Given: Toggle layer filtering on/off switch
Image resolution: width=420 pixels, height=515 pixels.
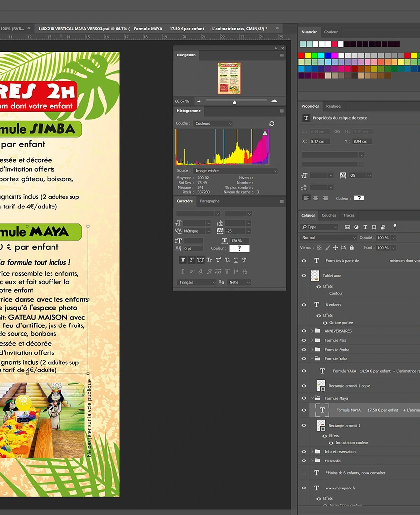Looking at the screenshot, I should 395,226.
